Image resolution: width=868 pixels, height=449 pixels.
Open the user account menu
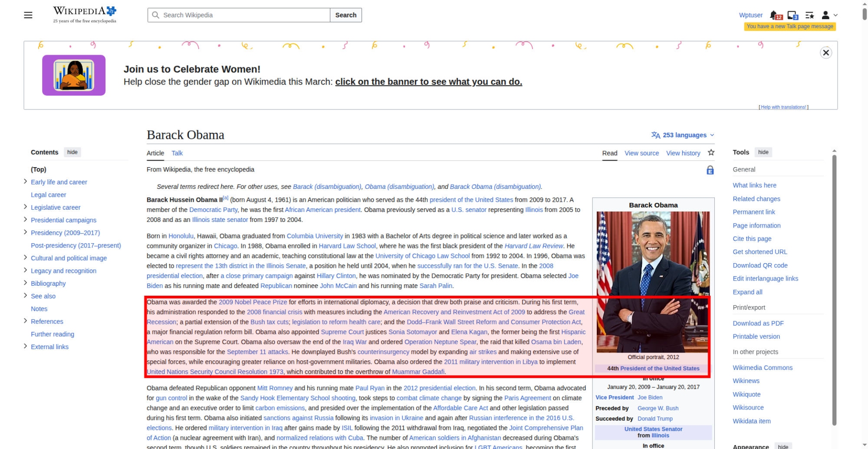829,15
